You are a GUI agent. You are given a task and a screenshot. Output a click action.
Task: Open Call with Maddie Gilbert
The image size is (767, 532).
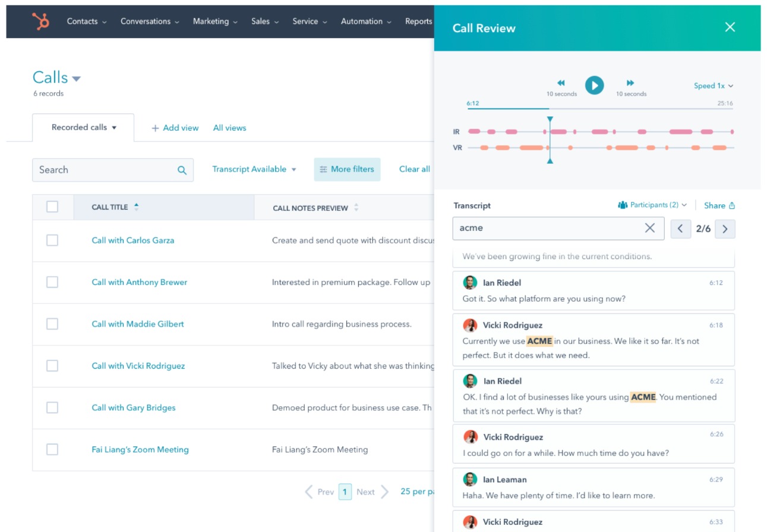[x=138, y=324]
